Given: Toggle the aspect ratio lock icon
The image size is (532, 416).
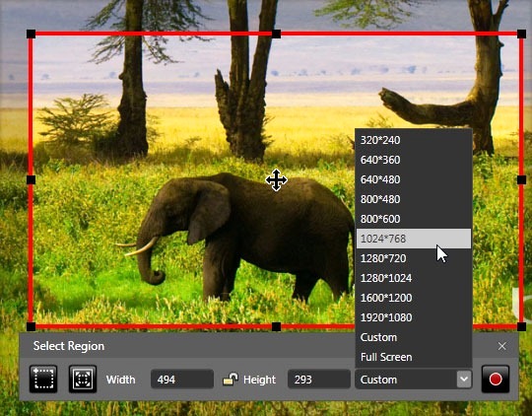Looking at the screenshot, I should pyautogui.click(x=231, y=379).
